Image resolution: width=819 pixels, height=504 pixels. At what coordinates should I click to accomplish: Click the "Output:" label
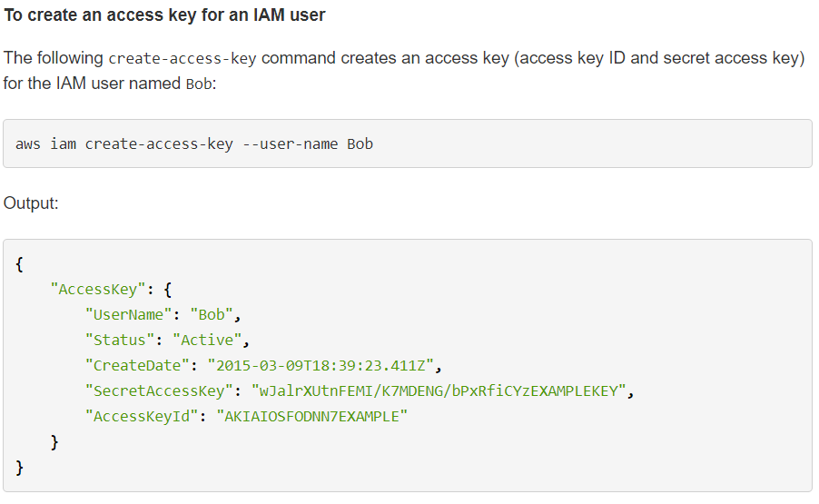pos(31,203)
